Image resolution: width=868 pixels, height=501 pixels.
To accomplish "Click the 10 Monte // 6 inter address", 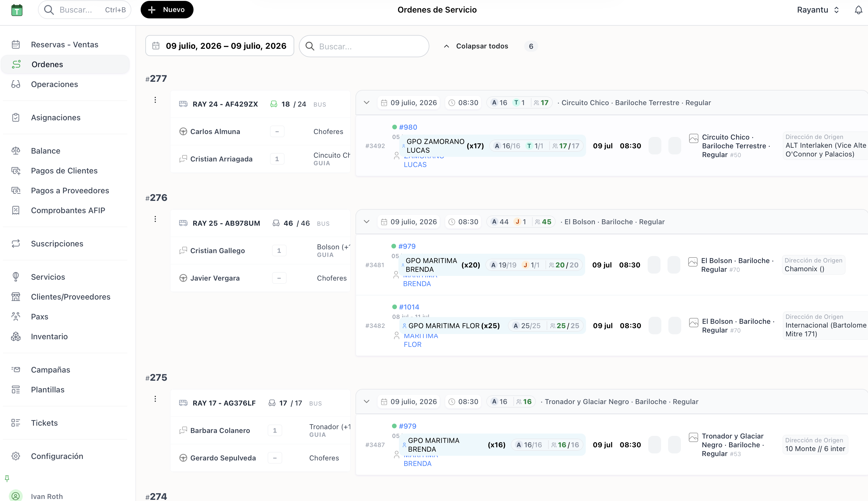I will 815,449.
